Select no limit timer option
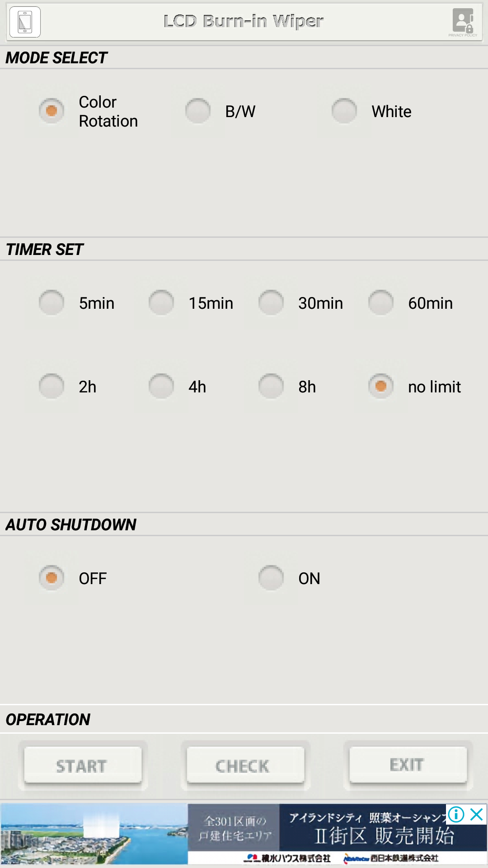This screenshot has height=868, width=488. (x=381, y=386)
